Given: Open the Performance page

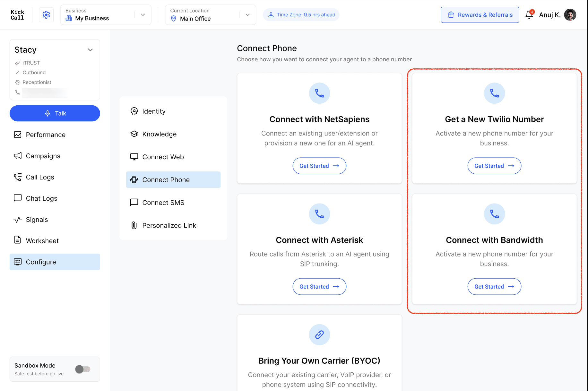Looking at the screenshot, I should coord(55,135).
